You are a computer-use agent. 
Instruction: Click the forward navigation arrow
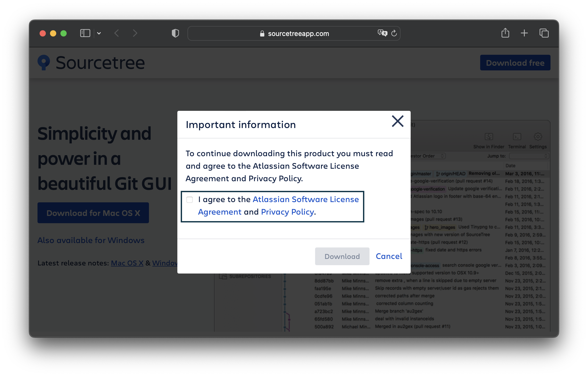135,33
